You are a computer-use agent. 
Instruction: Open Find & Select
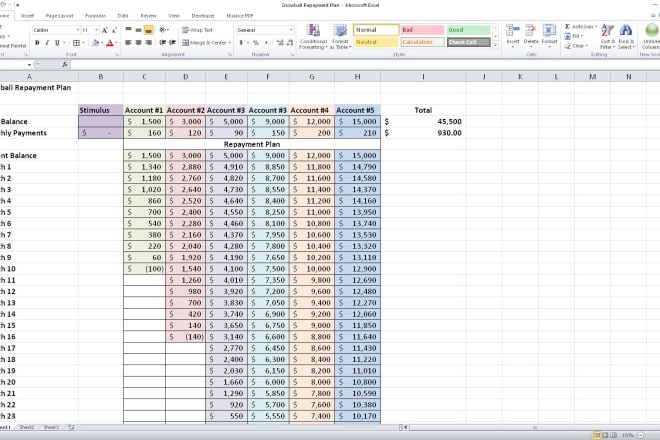(626, 37)
